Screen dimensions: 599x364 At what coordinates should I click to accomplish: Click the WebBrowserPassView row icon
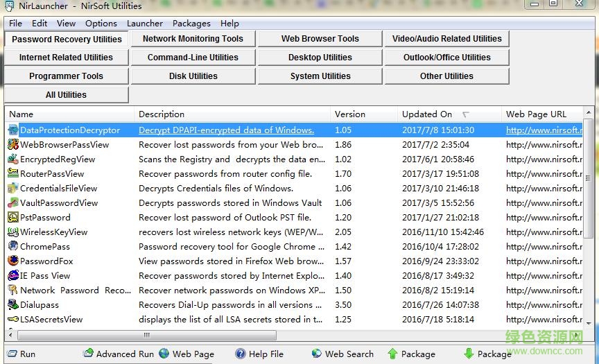[12, 145]
